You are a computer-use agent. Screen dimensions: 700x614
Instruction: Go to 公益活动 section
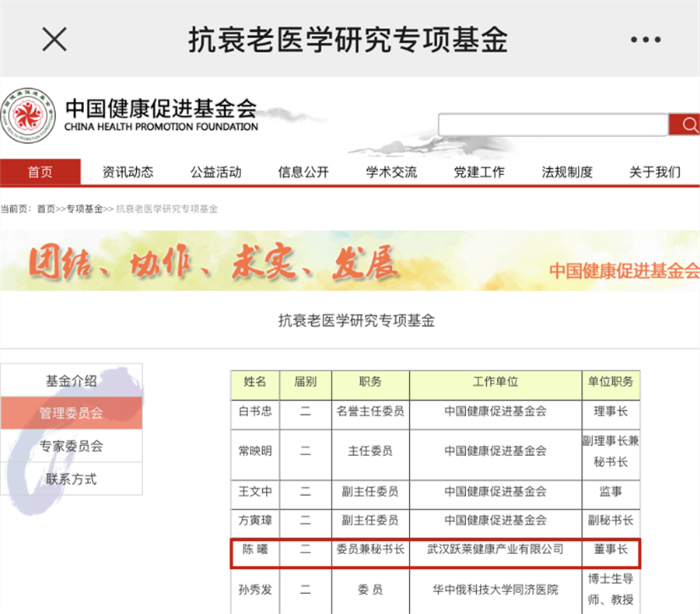(x=215, y=172)
